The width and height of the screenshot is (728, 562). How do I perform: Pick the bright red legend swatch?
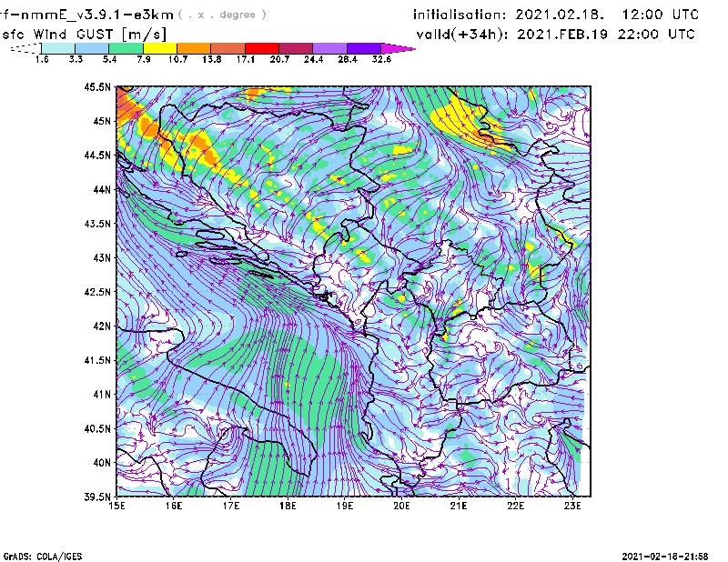pos(262,48)
